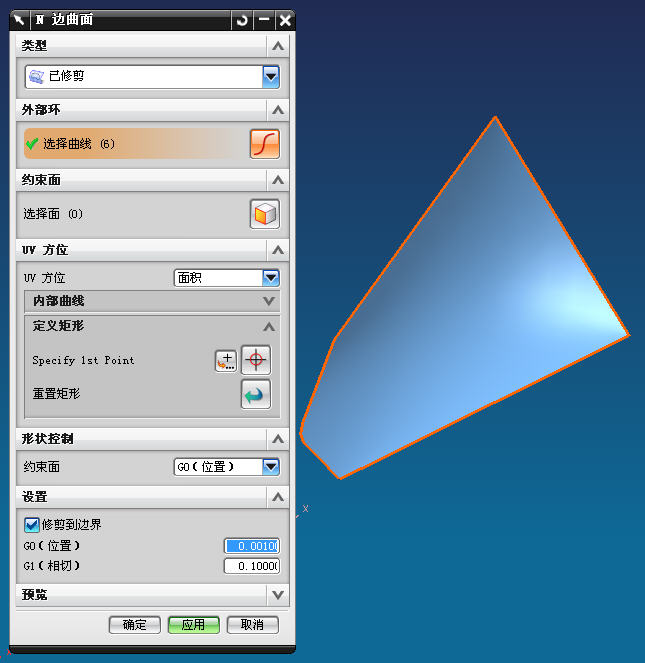645x663 pixels.
Task: Expand the 内部曲线 section
Action: point(269,301)
